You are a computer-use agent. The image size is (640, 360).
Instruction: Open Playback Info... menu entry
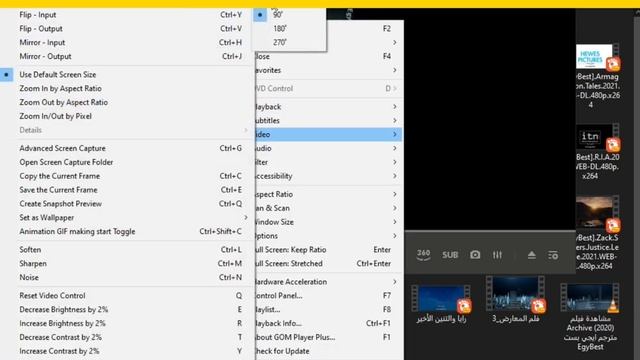coord(328,323)
